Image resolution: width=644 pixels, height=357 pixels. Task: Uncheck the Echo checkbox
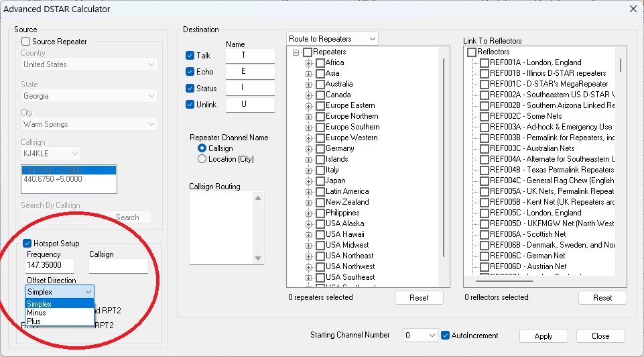[x=190, y=72]
